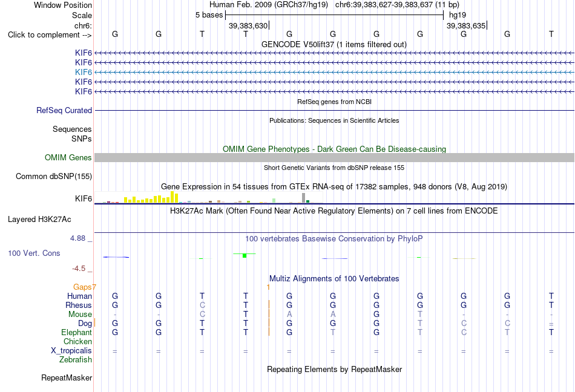Click the "Common dbSNP(155)" label

click(54, 176)
